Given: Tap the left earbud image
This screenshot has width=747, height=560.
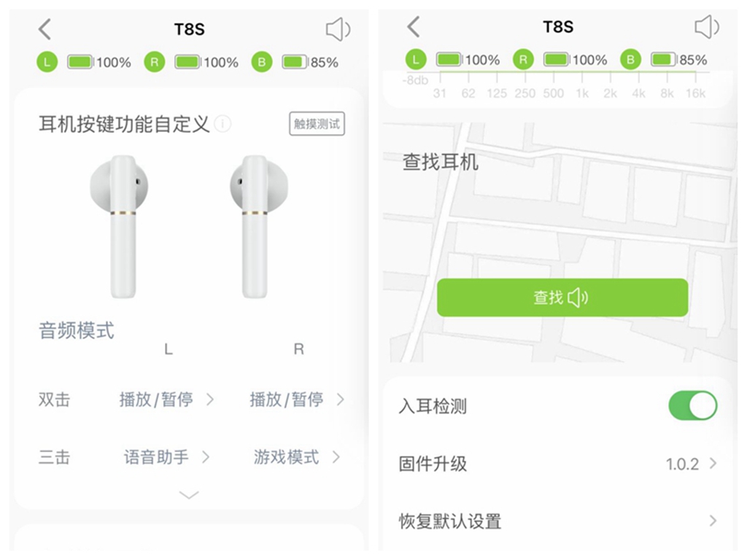Looking at the screenshot, I should [119, 227].
